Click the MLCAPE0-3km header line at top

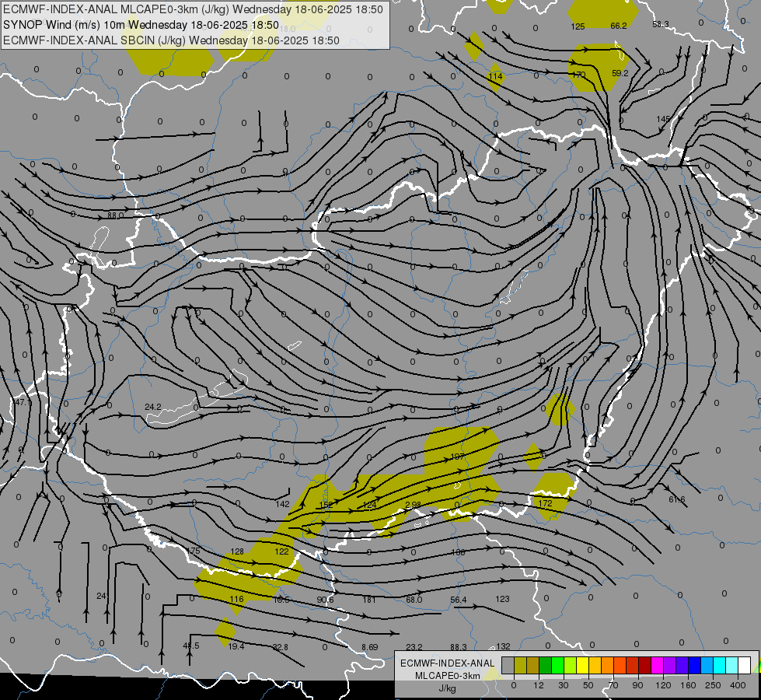(193, 9)
